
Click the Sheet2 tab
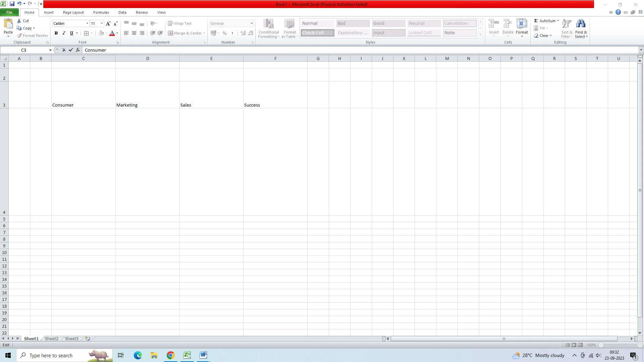point(51,339)
